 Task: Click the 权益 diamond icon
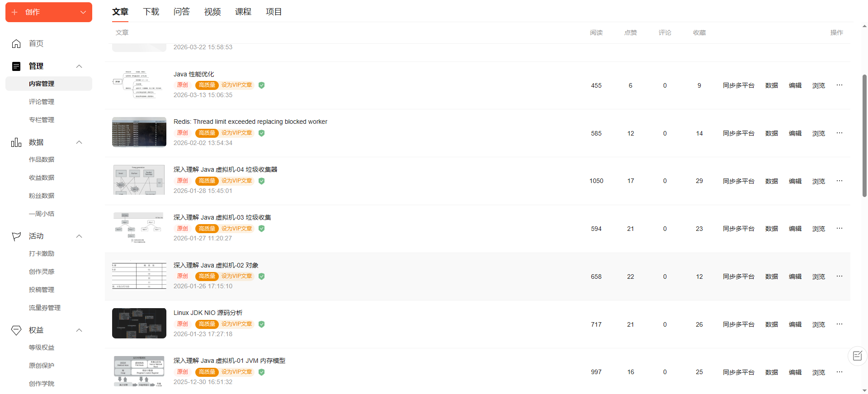pos(16,330)
